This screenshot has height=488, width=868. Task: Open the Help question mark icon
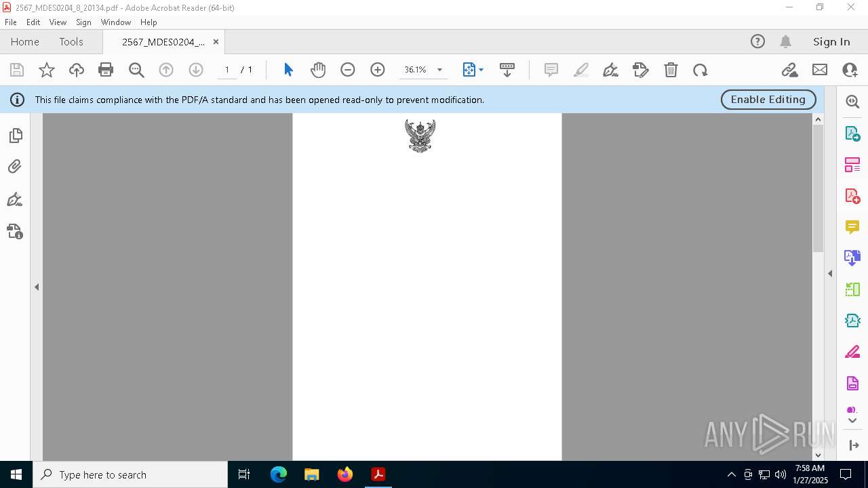point(757,42)
